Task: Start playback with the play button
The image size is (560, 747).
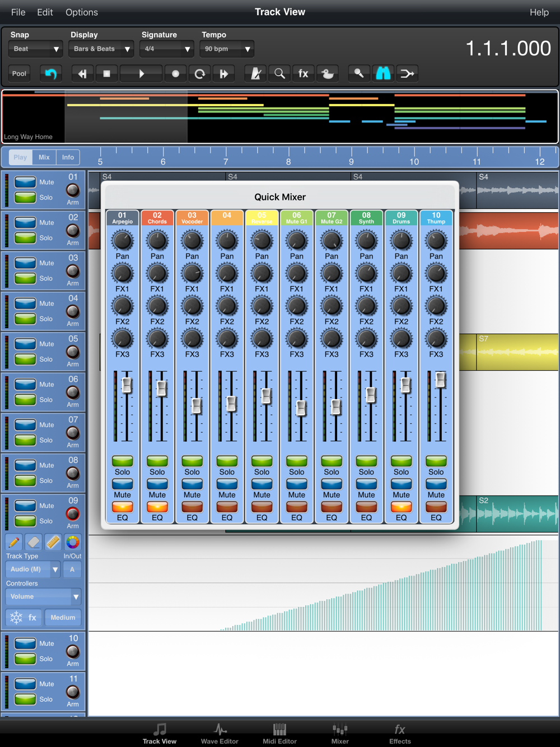Action: (x=141, y=73)
